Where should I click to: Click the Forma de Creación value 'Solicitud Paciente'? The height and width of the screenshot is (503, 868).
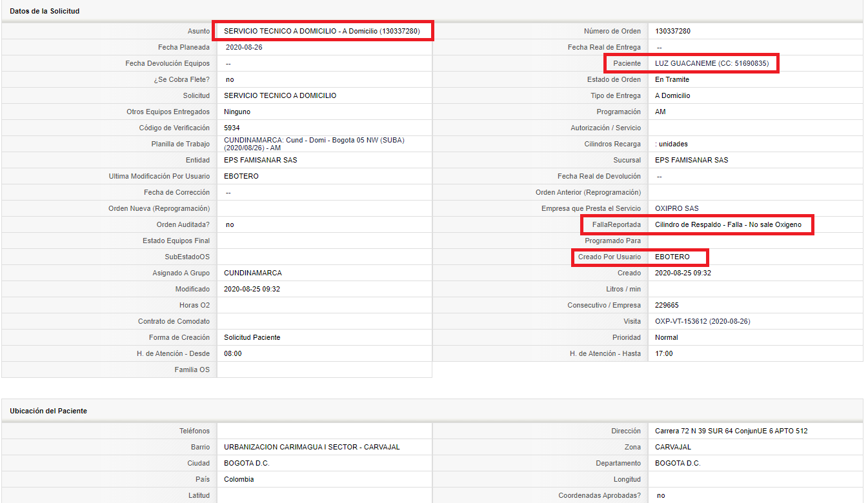point(252,337)
